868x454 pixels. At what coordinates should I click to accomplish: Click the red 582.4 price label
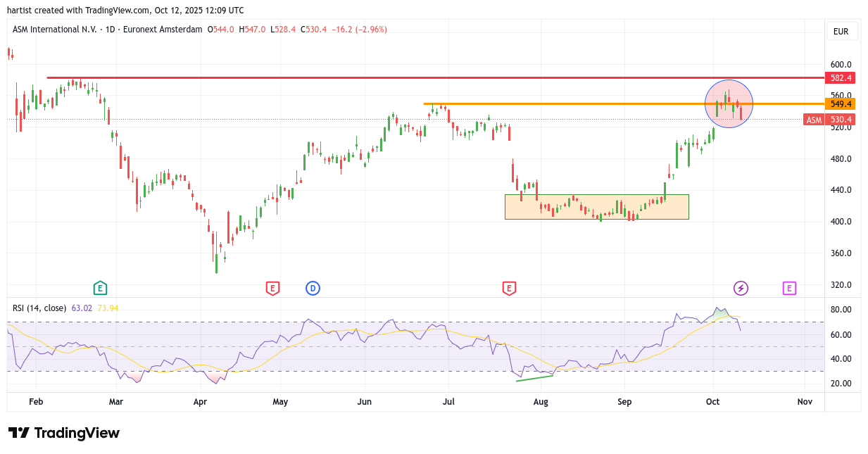pos(841,78)
